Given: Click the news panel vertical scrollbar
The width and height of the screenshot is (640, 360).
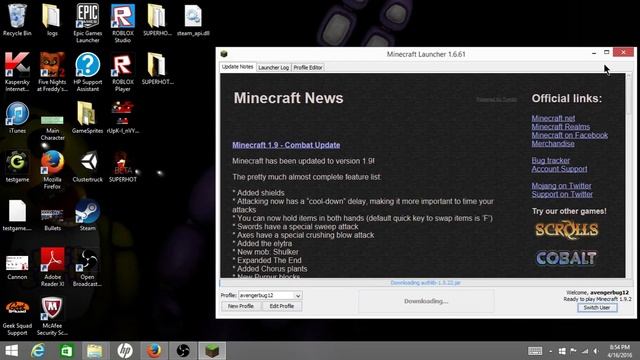Looking at the screenshot, I should click(629, 176).
